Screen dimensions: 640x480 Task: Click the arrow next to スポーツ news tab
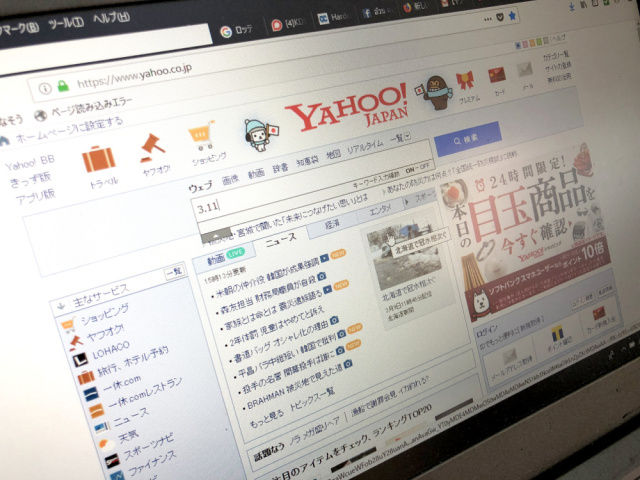pyautogui.click(x=407, y=202)
